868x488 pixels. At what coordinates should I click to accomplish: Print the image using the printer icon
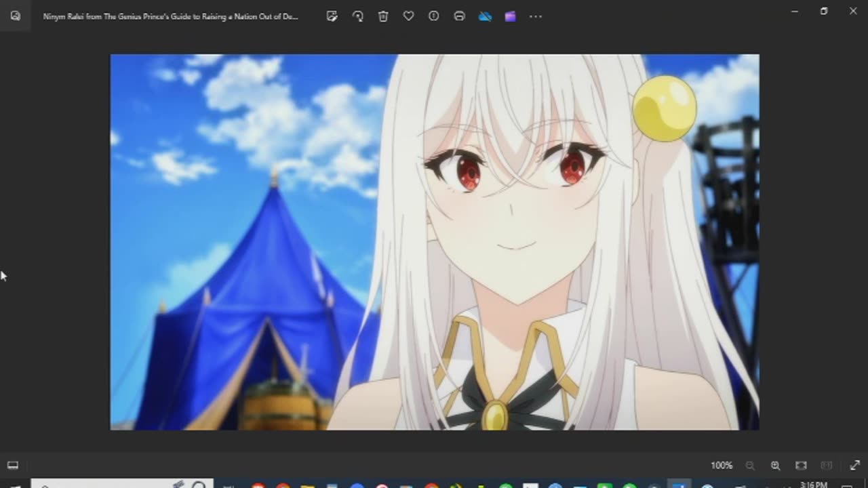(459, 16)
